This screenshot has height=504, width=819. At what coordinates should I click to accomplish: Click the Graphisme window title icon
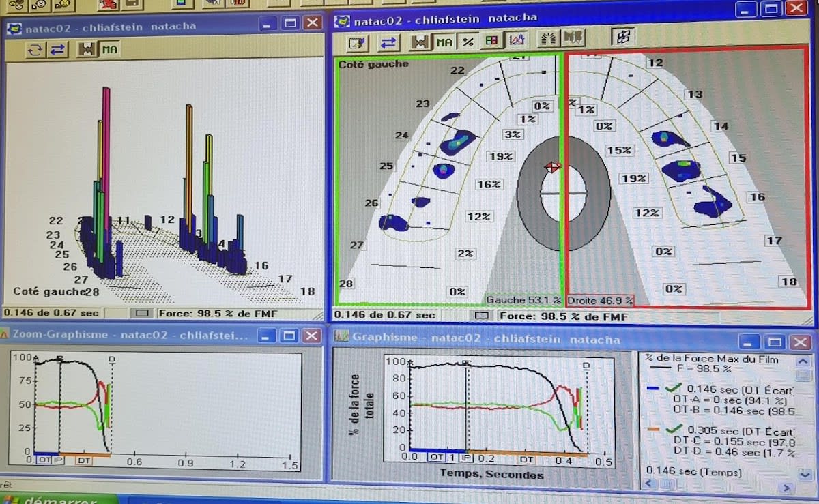tap(341, 336)
